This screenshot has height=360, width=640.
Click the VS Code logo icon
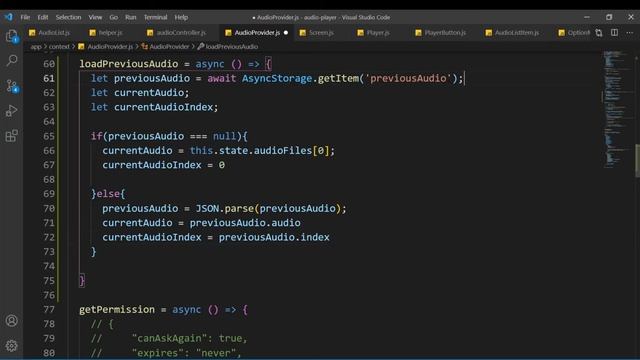pyautogui.click(x=9, y=17)
